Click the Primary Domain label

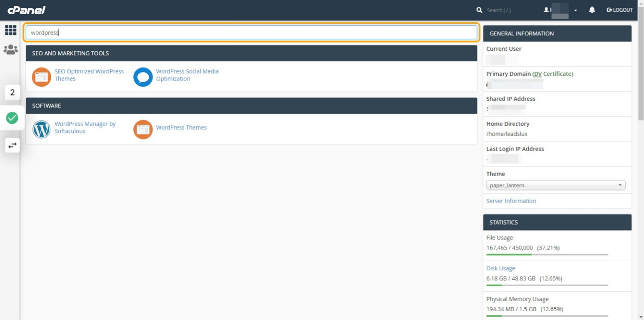click(509, 74)
